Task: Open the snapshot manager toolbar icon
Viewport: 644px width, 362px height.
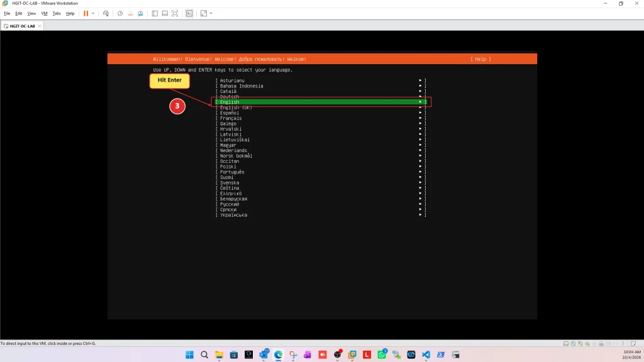Action: pyautogui.click(x=140, y=14)
